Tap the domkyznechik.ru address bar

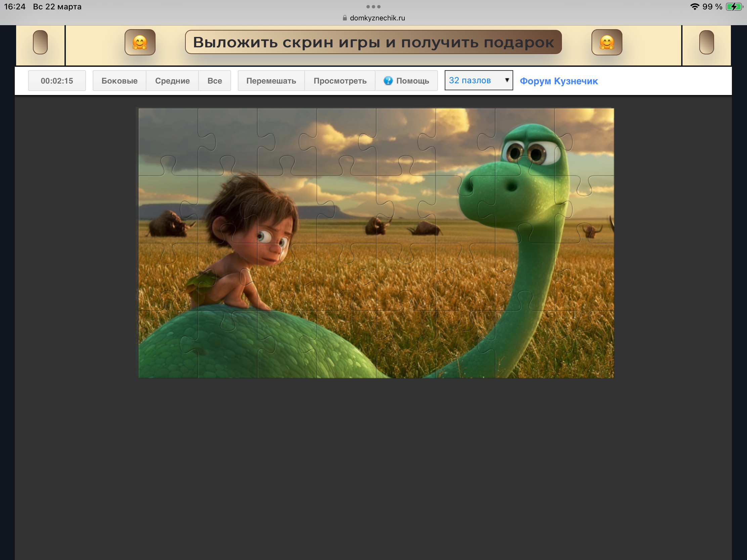point(377,18)
